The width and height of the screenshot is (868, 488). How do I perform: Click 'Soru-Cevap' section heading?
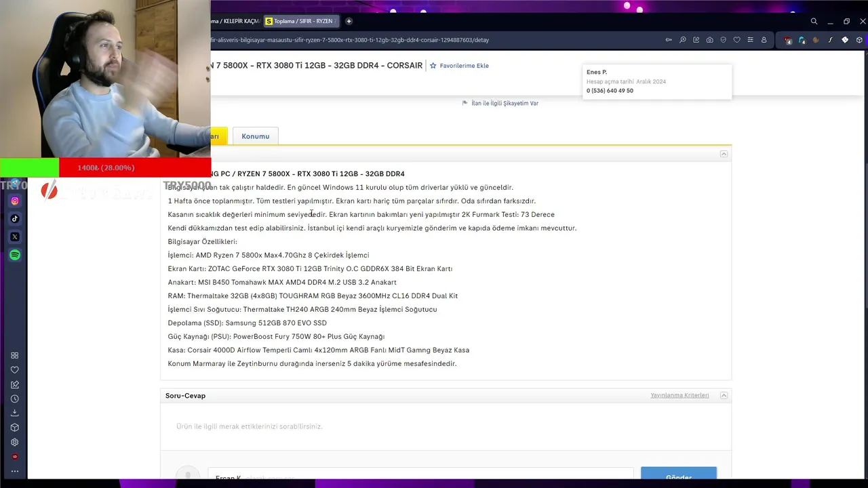pyautogui.click(x=185, y=395)
